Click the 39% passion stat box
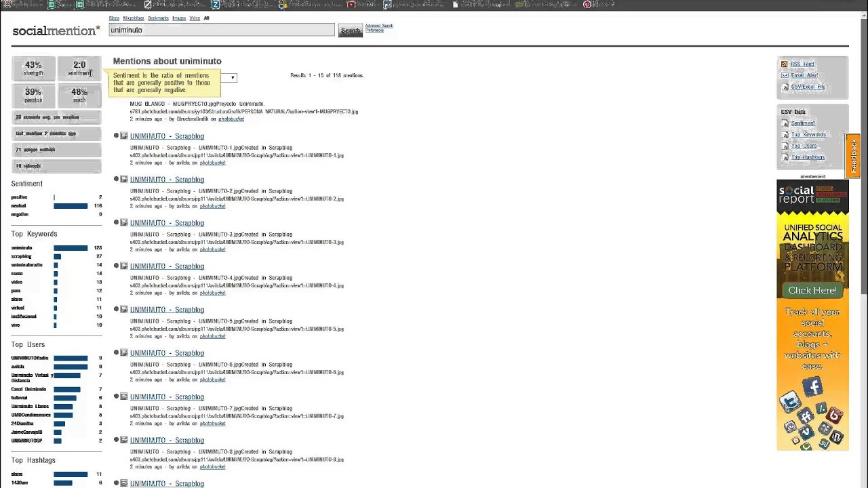This screenshot has height=488, width=868. (33, 96)
